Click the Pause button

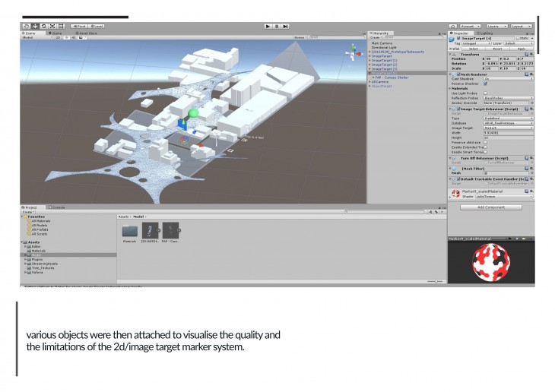tap(277, 26)
